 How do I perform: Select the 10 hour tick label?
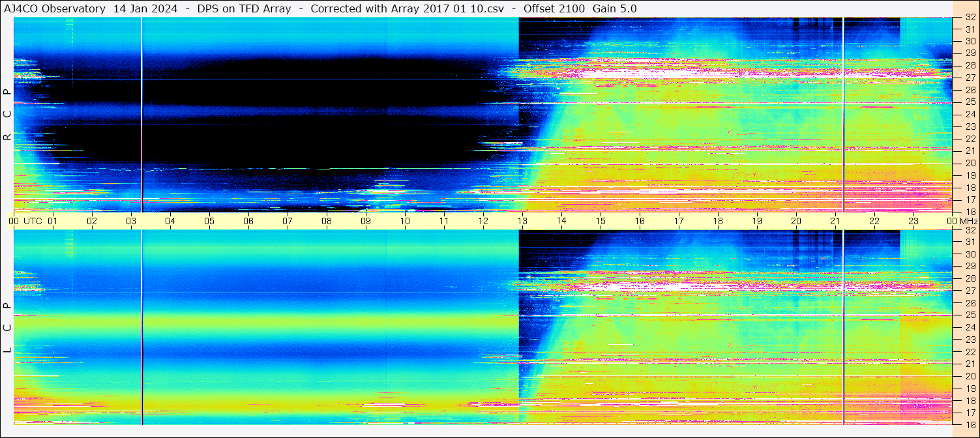[x=405, y=221]
